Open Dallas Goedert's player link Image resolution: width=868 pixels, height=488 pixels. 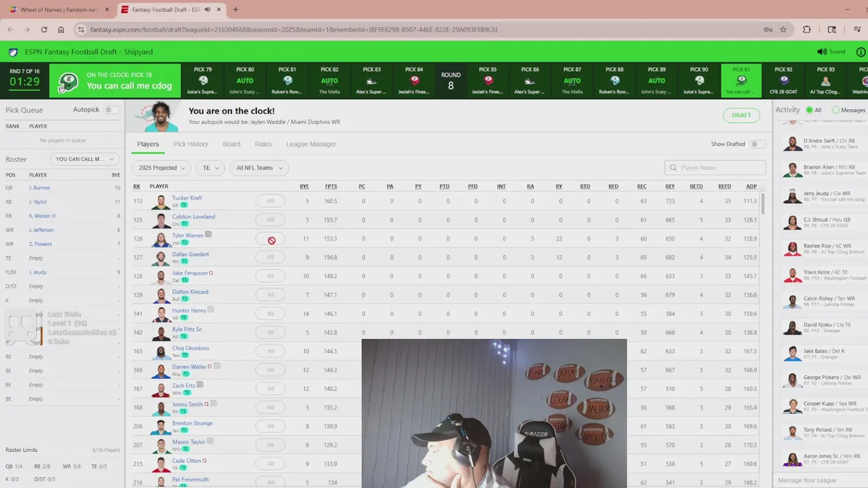pyautogui.click(x=191, y=254)
